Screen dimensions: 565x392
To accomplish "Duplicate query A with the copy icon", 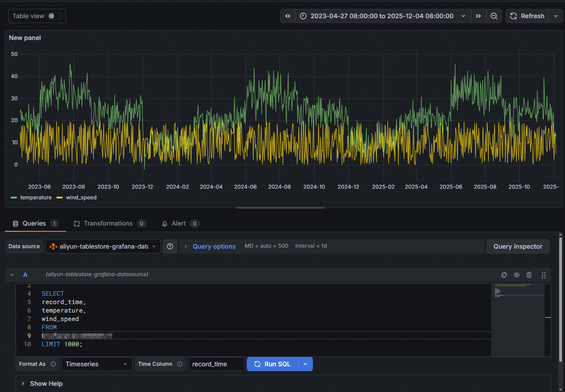I will tap(504, 275).
